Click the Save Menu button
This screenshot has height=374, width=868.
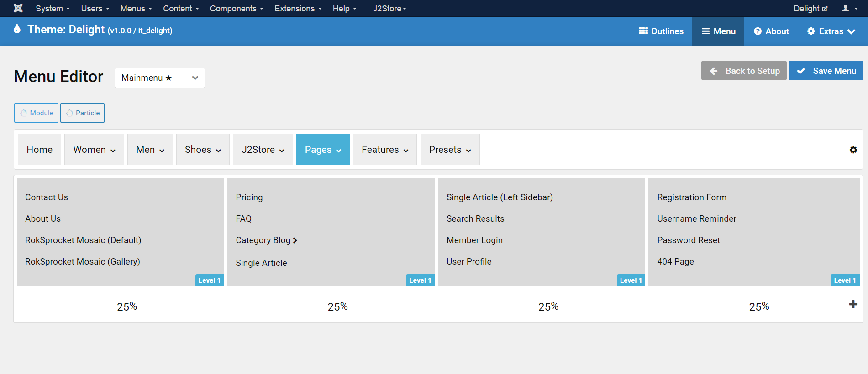(x=826, y=71)
